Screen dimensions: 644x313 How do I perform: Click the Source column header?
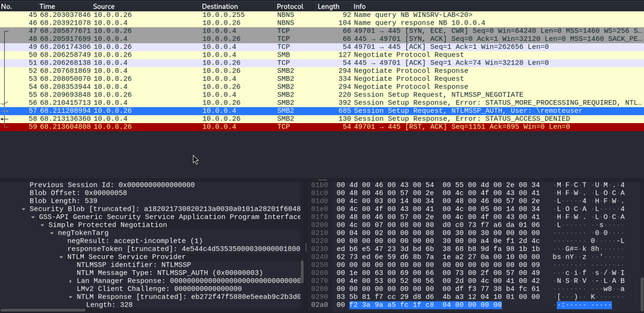[104, 6]
